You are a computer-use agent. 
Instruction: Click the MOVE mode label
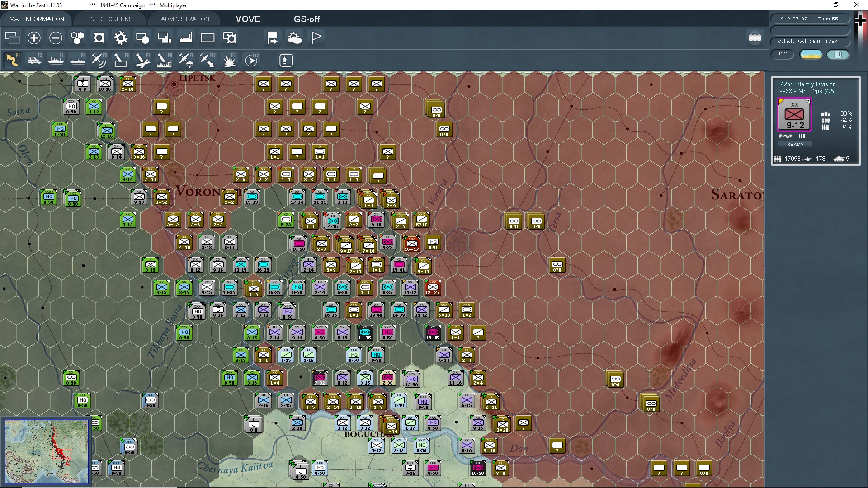point(247,19)
